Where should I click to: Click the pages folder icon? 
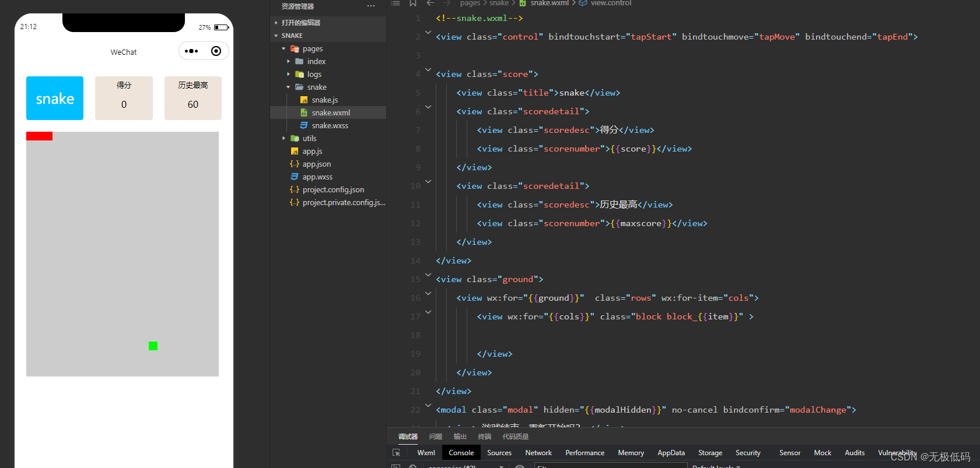295,49
